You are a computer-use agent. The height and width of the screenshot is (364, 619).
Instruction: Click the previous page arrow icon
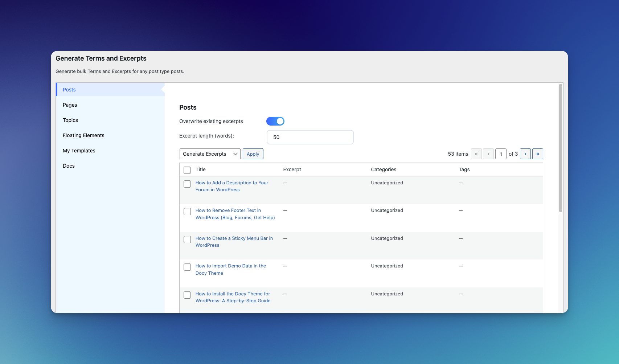[488, 154]
